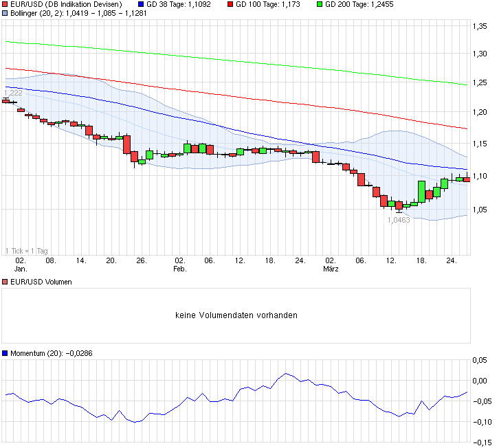
Task: Click the EUR/USD Volumen legend swatch
Action: tap(5, 282)
